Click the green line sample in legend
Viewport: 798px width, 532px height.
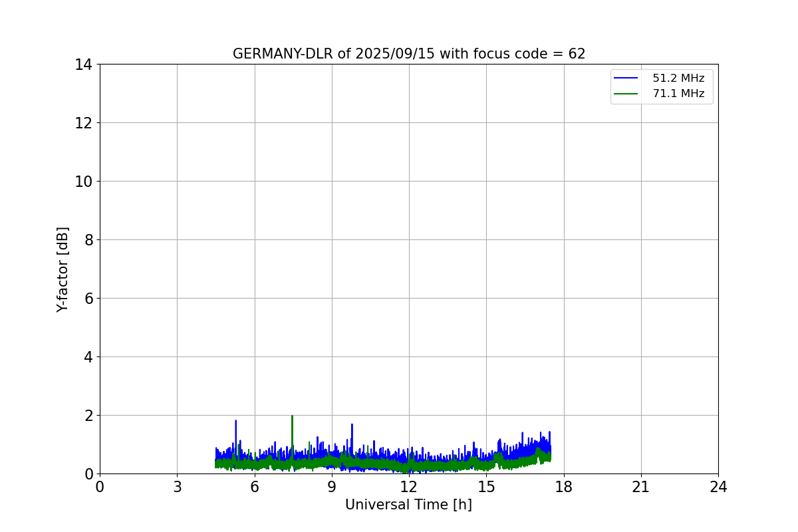click(x=626, y=94)
